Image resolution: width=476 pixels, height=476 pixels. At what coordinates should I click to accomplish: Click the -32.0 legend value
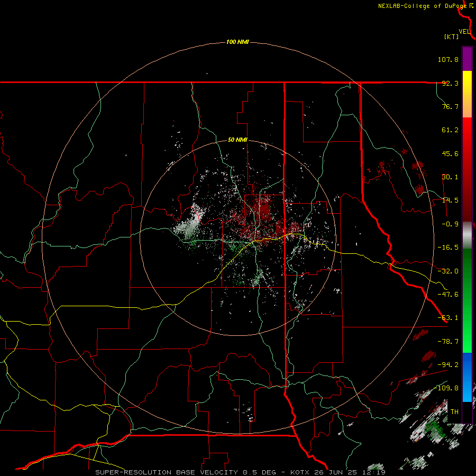tap(448, 271)
